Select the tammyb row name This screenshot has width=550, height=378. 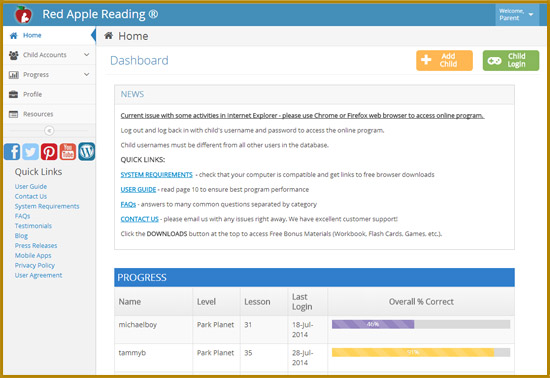point(132,353)
